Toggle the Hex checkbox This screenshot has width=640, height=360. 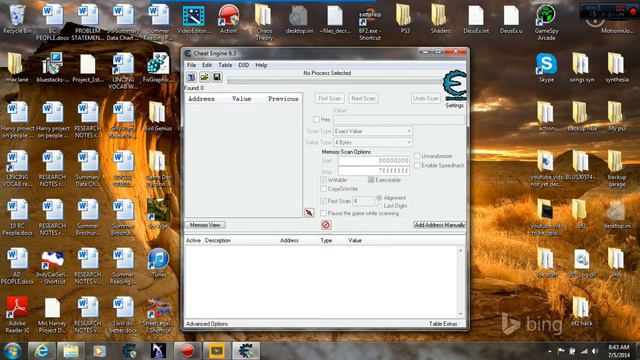click(x=316, y=119)
